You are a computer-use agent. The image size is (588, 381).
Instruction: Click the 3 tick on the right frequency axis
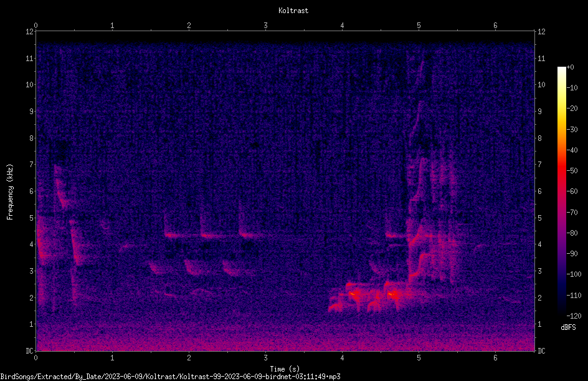pyautogui.click(x=539, y=271)
